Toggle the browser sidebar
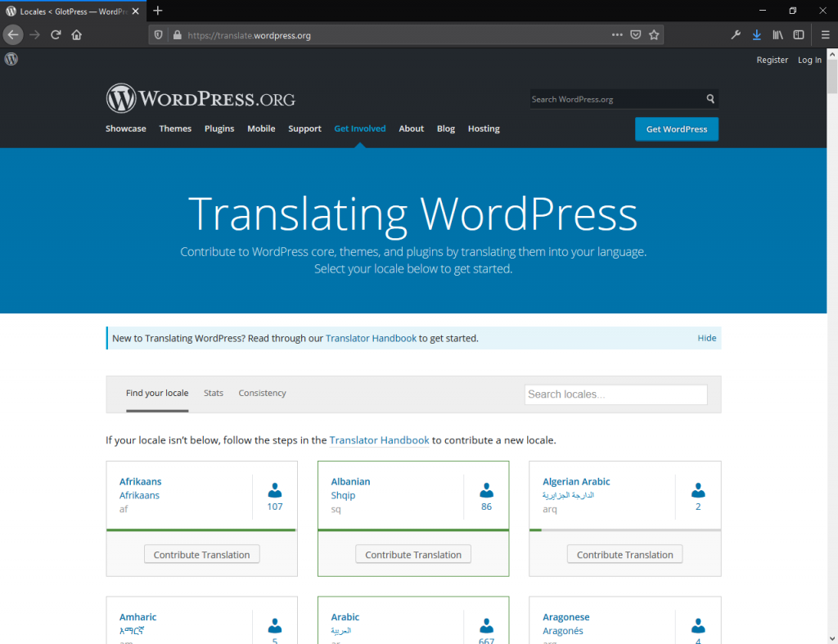838x644 pixels. (x=799, y=34)
